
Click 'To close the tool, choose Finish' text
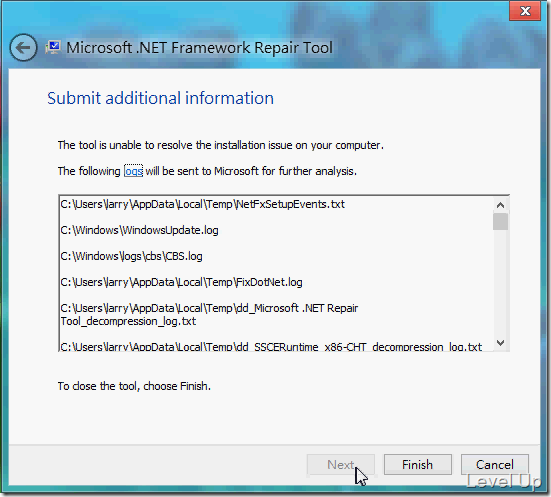[134, 386]
